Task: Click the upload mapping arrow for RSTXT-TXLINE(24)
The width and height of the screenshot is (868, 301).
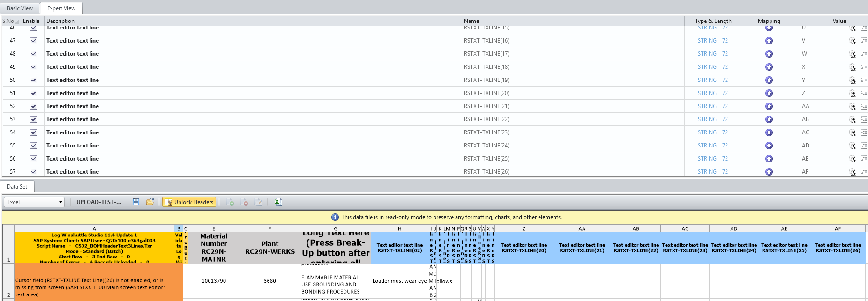Action: point(769,146)
